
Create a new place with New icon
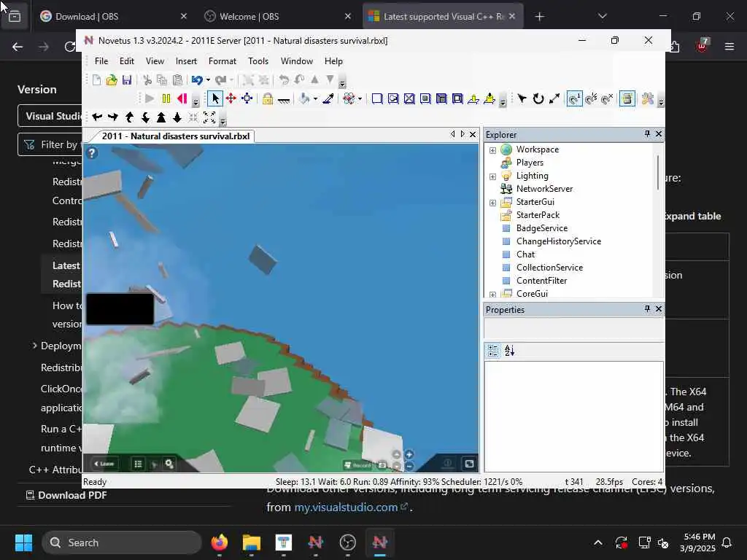96,80
